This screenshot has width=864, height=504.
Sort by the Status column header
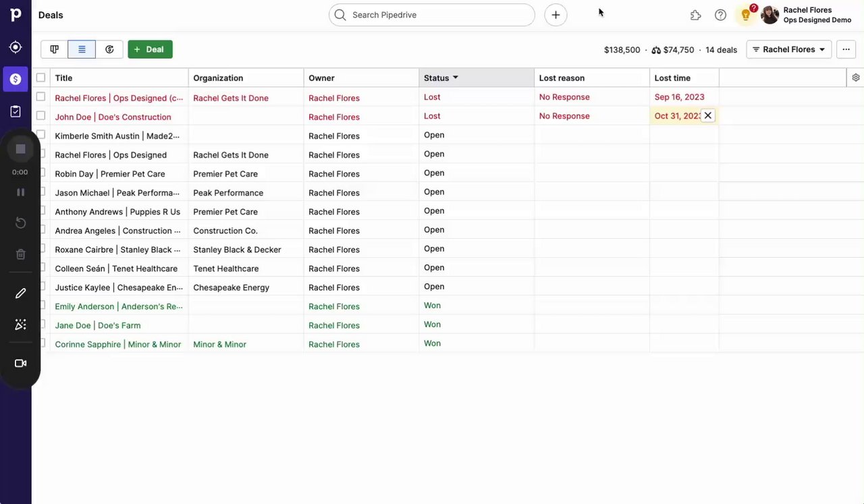(x=437, y=78)
